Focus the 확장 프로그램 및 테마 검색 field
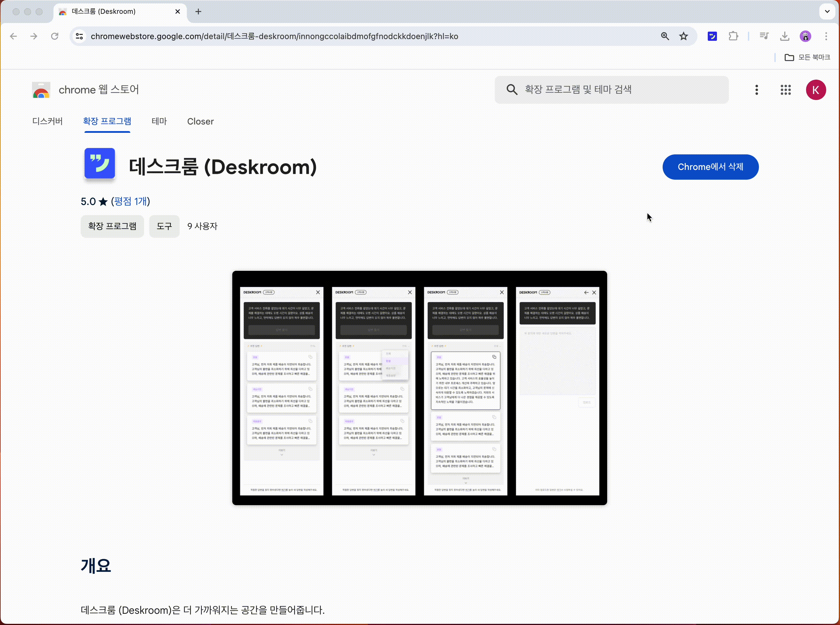840x625 pixels. (x=611, y=90)
